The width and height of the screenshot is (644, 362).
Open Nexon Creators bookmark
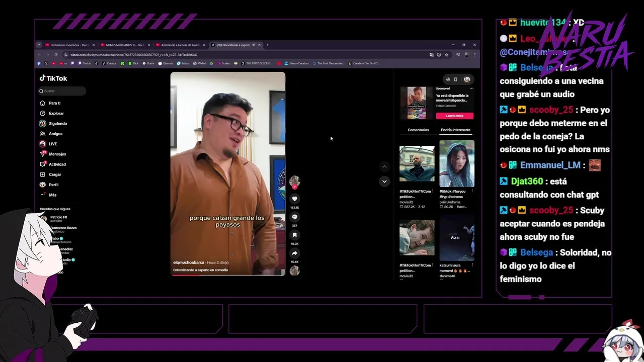[x=296, y=63]
